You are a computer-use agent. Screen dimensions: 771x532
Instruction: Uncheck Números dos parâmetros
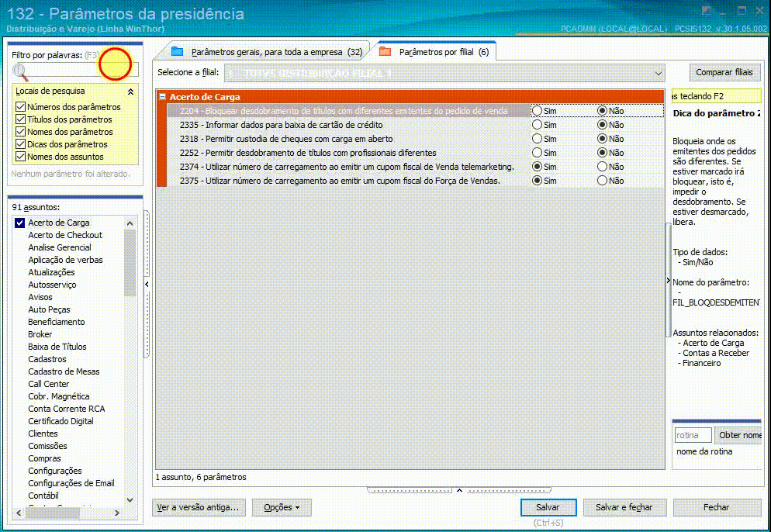click(20, 107)
